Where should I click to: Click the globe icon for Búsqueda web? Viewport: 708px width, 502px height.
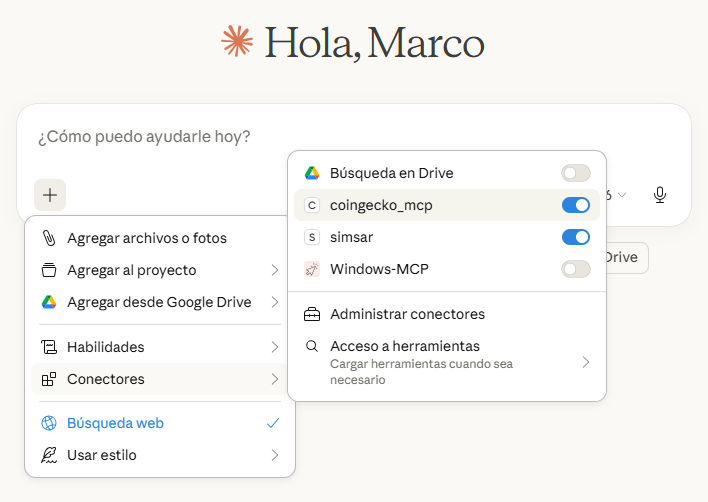(x=49, y=423)
